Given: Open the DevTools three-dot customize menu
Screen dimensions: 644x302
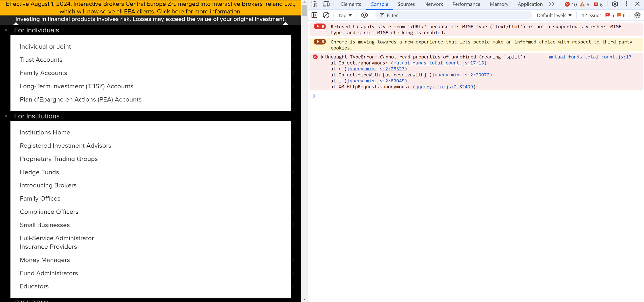Looking at the screenshot, I should click(627, 4).
